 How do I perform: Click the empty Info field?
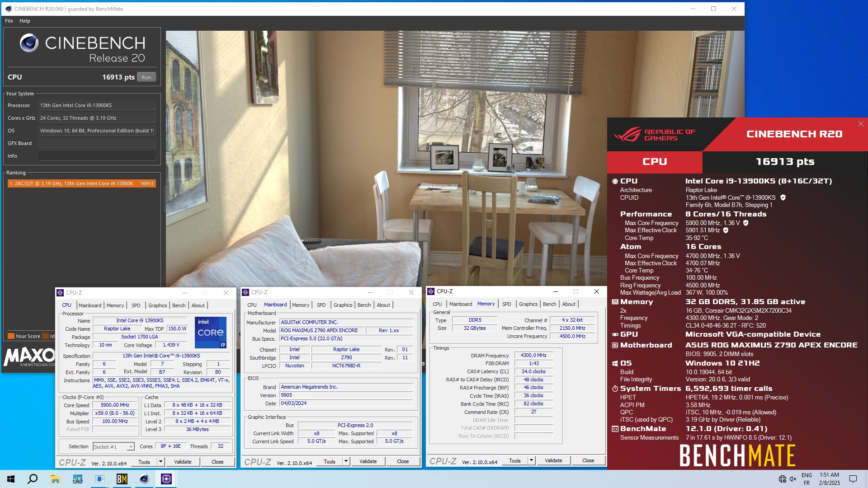(97, 156)
